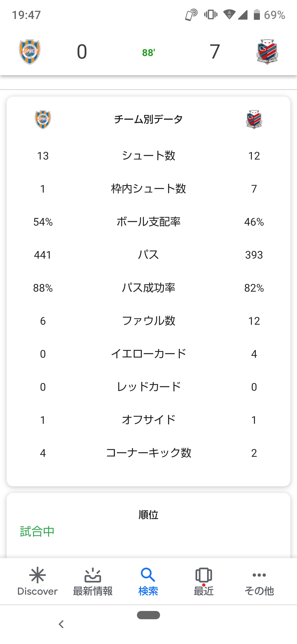Viewport: 297px width, 644px height.
Task: Select the 検索 search tab
Action: (148, 581)
